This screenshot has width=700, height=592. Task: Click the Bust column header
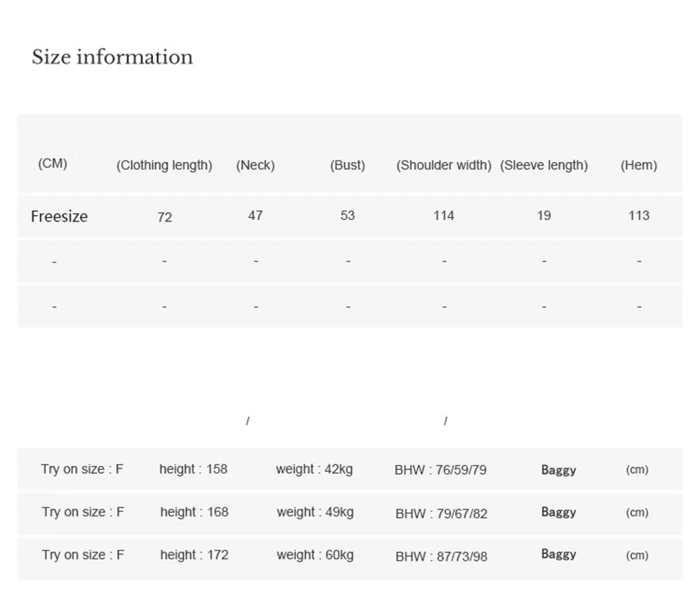pos(348,165)
